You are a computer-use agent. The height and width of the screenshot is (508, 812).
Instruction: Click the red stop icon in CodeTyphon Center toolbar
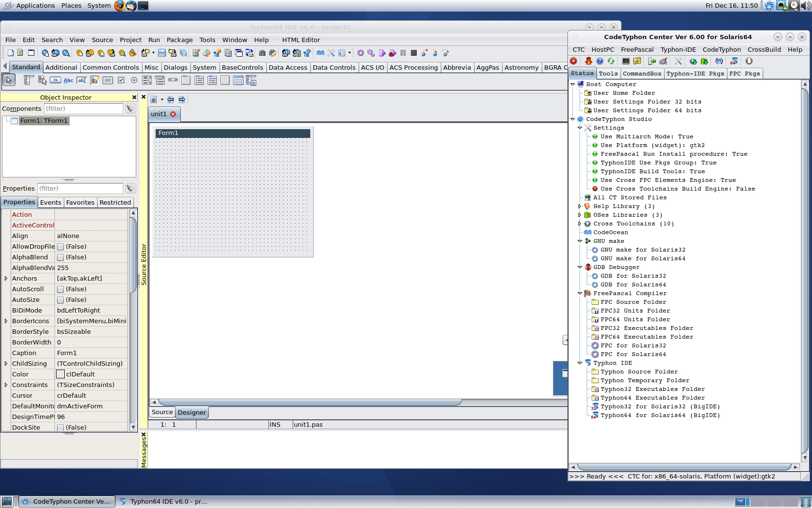[574, 61]
